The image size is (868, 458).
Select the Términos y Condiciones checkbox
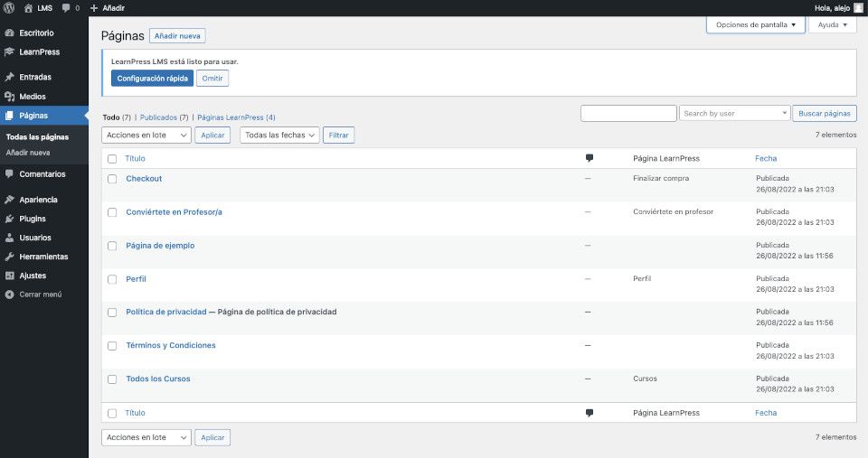pos(112,346)
